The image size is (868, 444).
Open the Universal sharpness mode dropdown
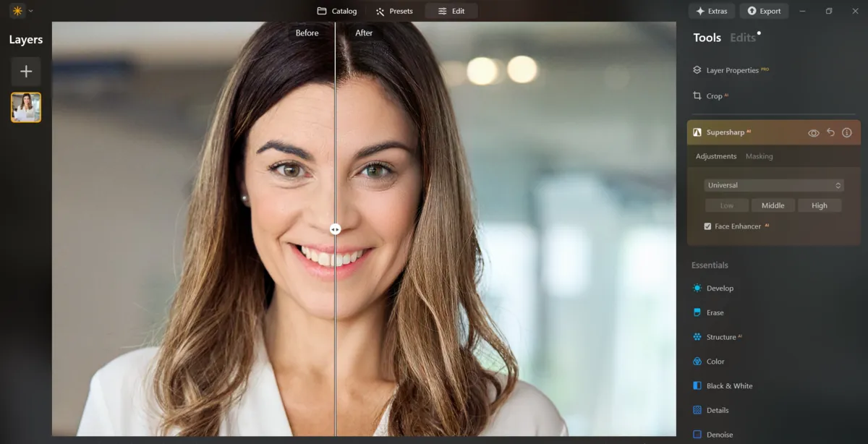pyautogui.click(x=773, y=185)
